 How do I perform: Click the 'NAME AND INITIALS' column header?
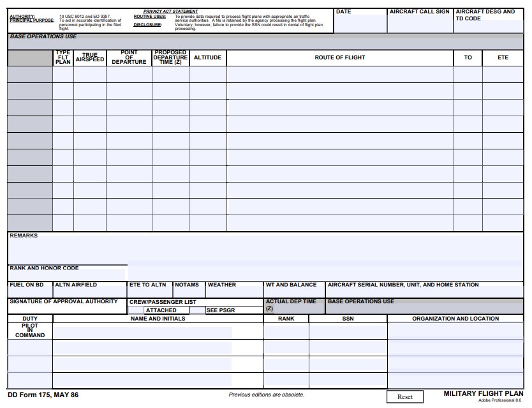tap(158, 319)
